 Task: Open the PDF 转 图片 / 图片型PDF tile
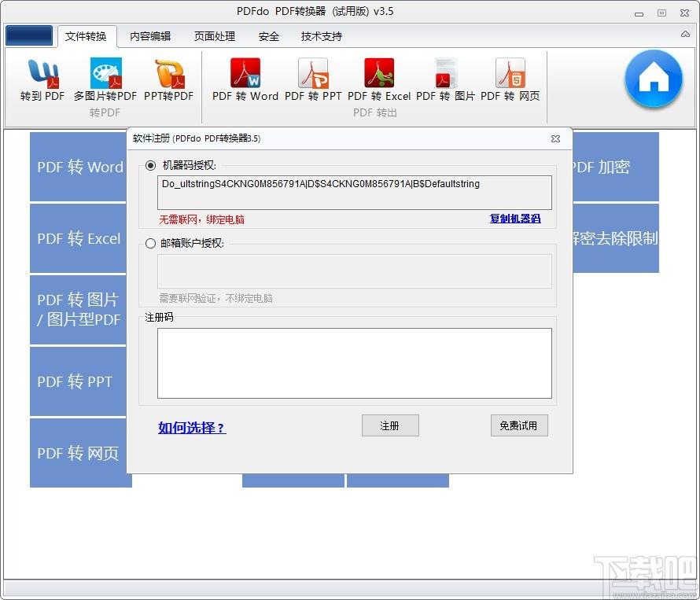click(x=78, y=309)
